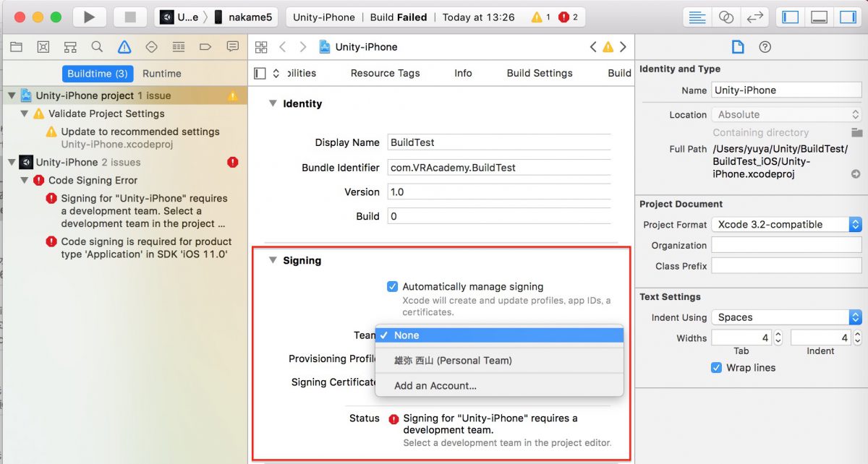The height and width of the screenshot is (464, 868).
Task: Open the Indent Using dropdown
Action: click(786, 317)
